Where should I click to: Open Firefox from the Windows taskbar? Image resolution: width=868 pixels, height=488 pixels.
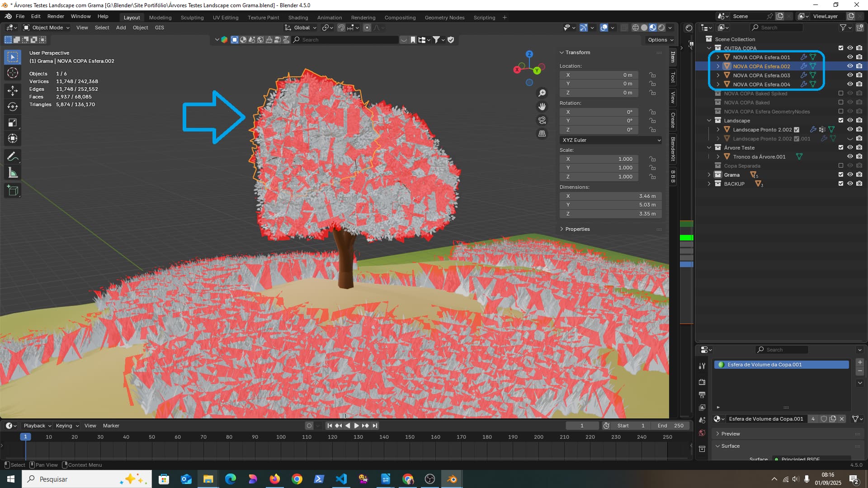274,479
